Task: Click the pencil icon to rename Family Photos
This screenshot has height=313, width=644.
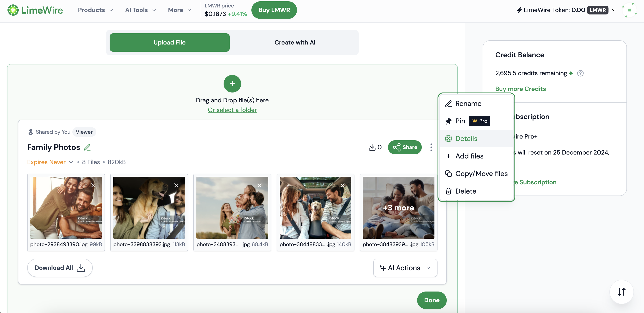Action: pyautogui.click(x=87, y=148)
